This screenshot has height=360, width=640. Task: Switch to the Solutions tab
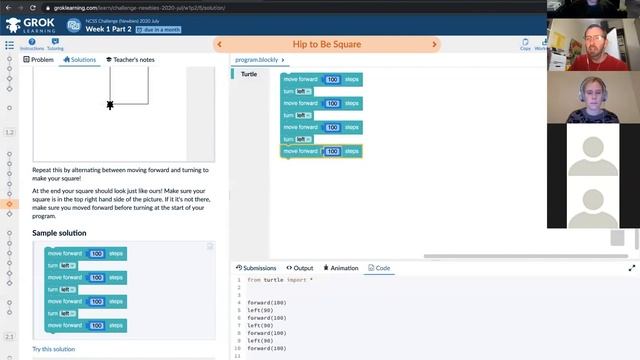[80, 60]
